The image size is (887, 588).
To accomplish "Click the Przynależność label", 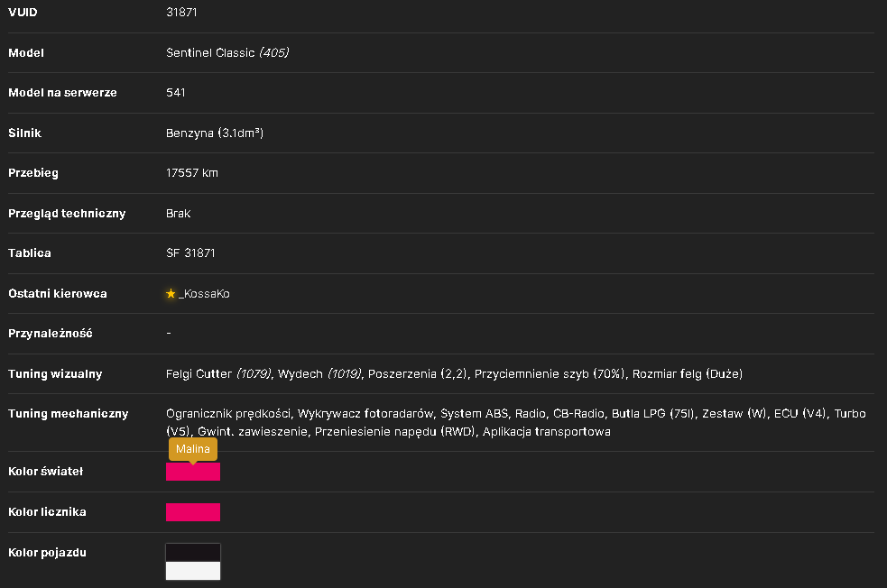I will click(x=50, y=334).
